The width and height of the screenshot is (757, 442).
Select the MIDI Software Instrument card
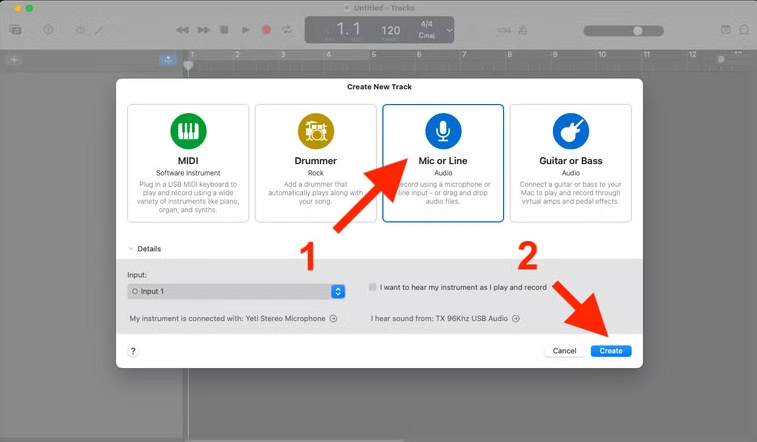click(x=188, y=163)
